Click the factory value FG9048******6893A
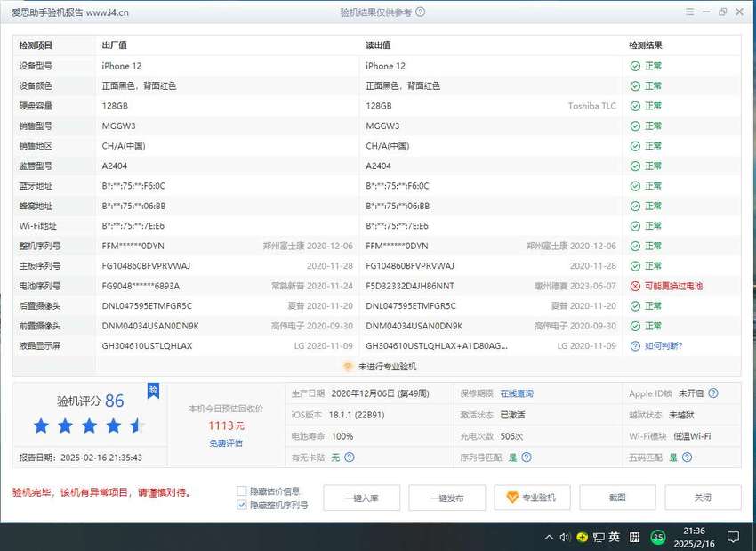756x551 pixels. pyautogui.click(x=141, y=286)
